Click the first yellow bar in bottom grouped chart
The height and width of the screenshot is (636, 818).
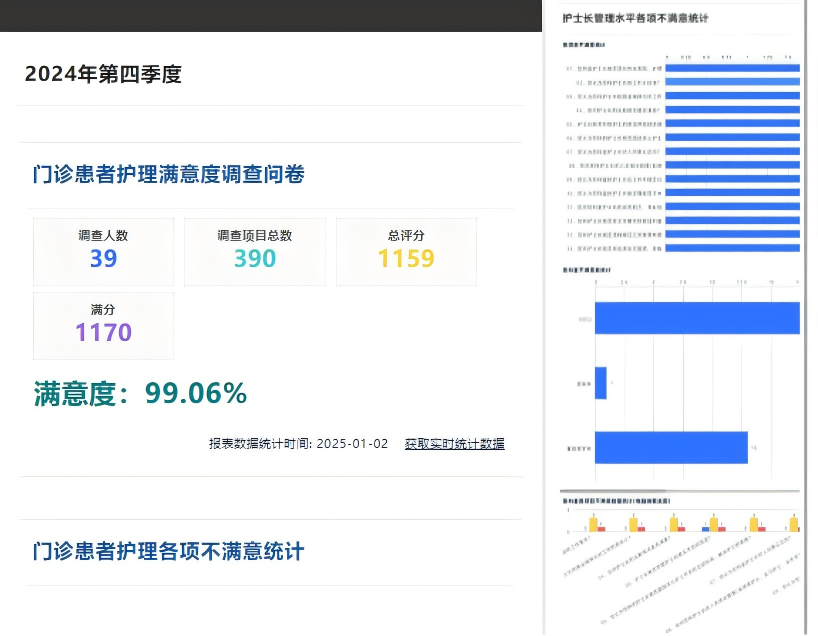[593, 524]
